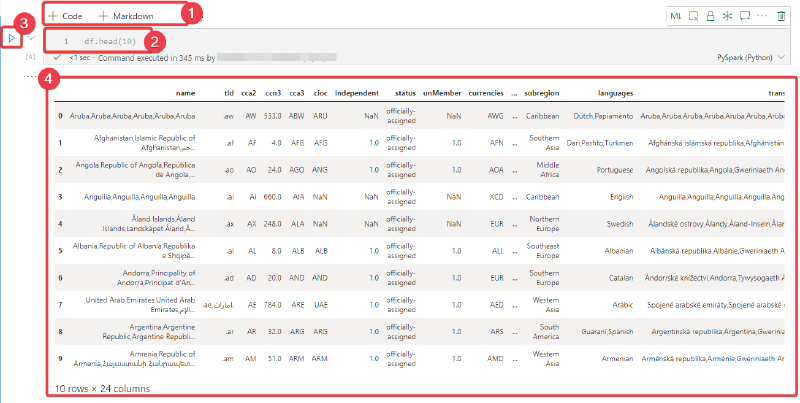
Task: Select the Aruba name cell in row 0
Action: pos(133,116)
